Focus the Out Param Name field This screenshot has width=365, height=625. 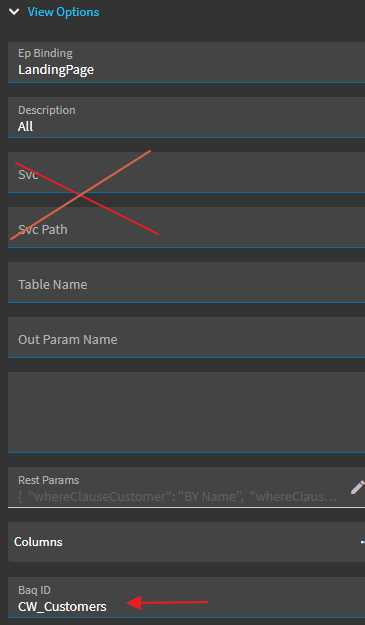tap(186, 337)
